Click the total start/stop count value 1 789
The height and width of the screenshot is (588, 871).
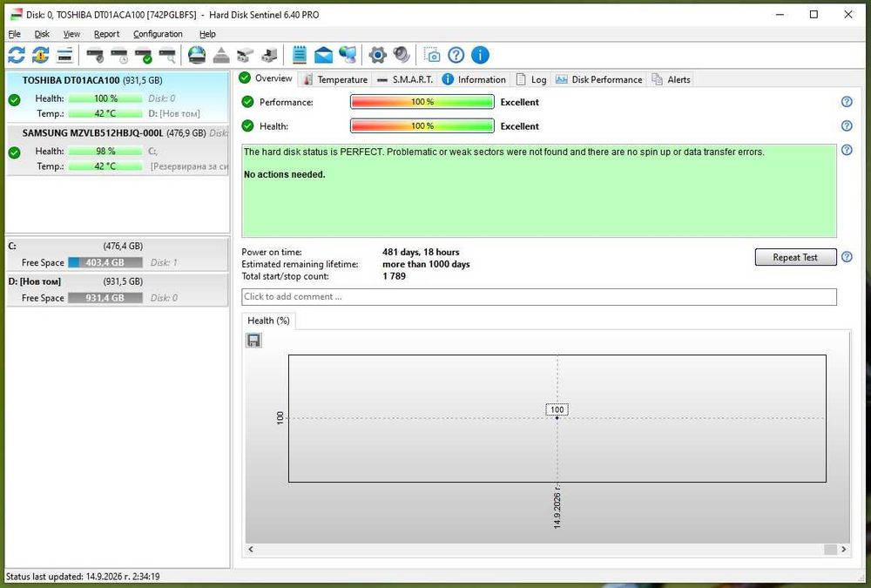point(394,276)
